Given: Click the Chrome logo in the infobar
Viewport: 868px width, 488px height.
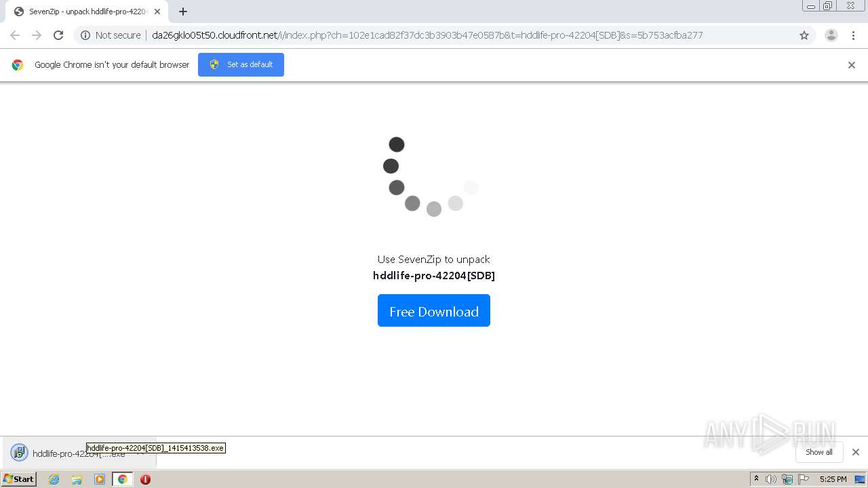Looking at the screenshot, I should coord(18,65).
